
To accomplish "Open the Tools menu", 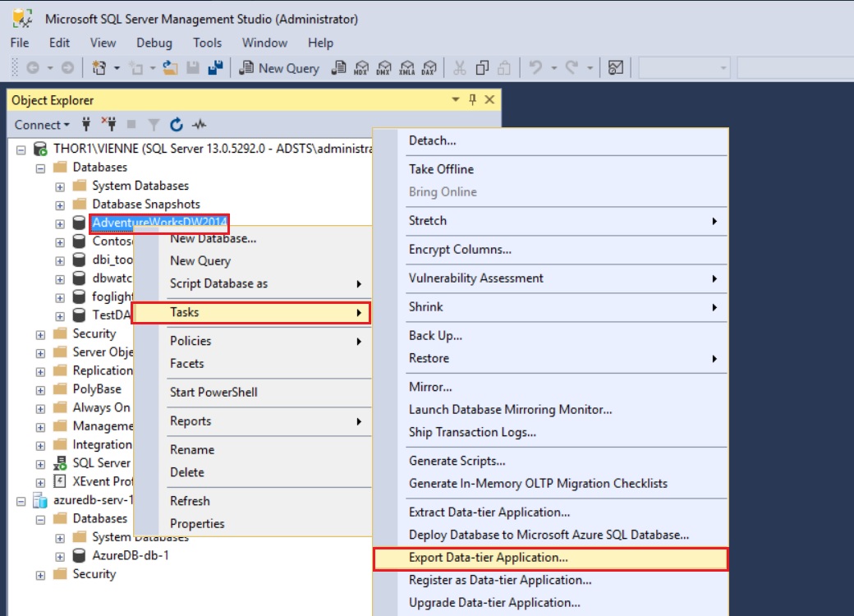I will pyautogui.click(x=207, y=43).
